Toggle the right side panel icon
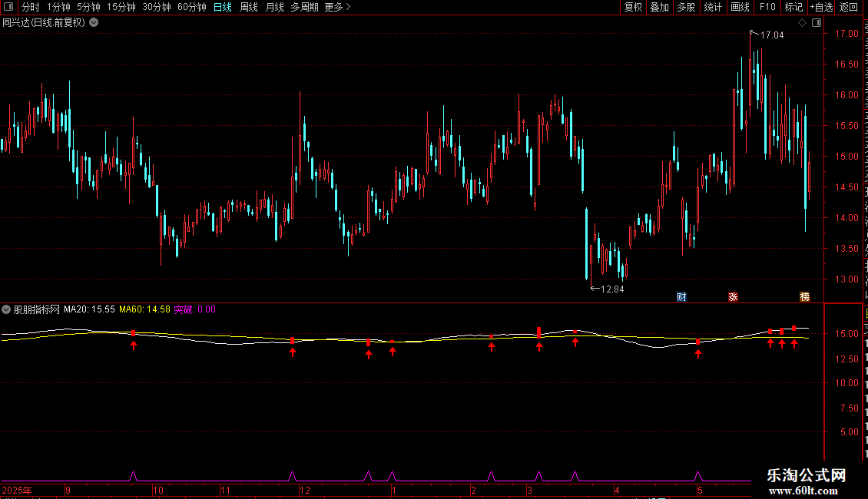Viewport: 868px width, 499px height. (817, 23)
